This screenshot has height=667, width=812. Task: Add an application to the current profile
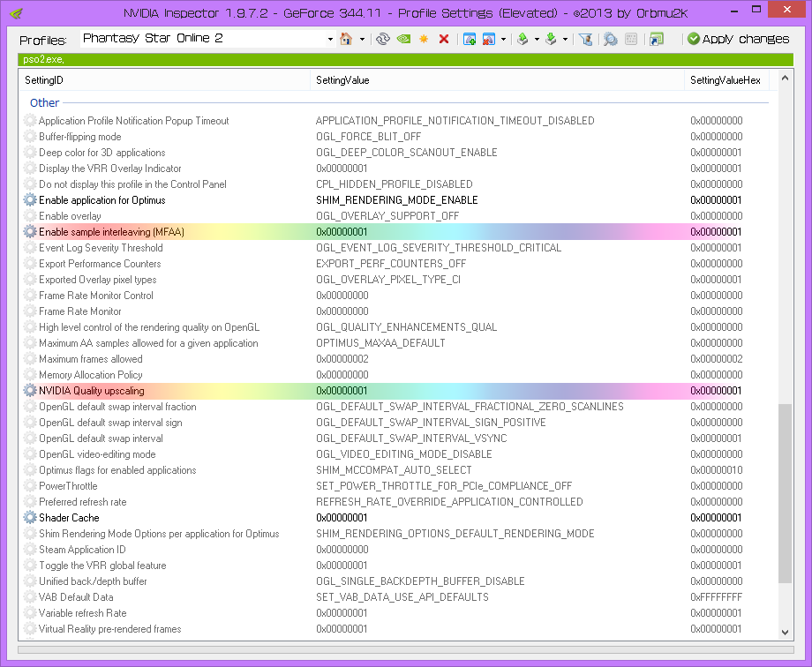(470, 39)
